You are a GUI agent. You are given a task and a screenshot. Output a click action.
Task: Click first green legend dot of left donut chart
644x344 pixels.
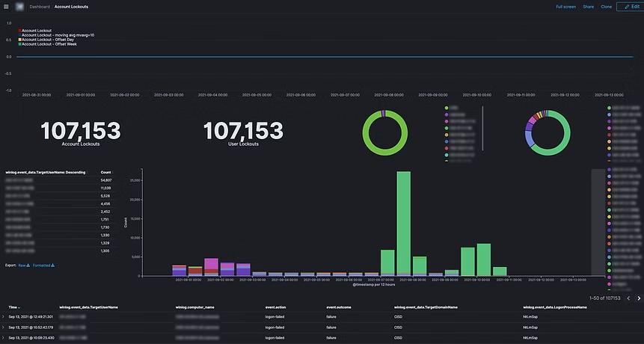(447, 108)
